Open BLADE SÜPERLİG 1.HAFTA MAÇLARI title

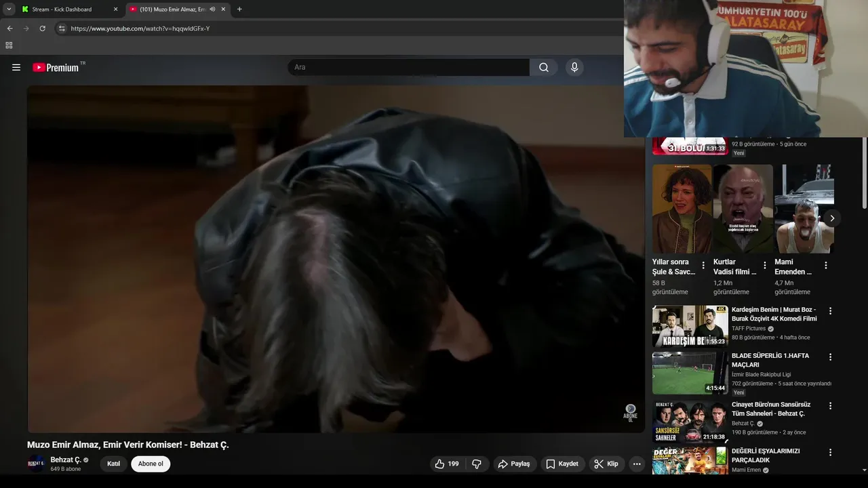coord(770,360)
